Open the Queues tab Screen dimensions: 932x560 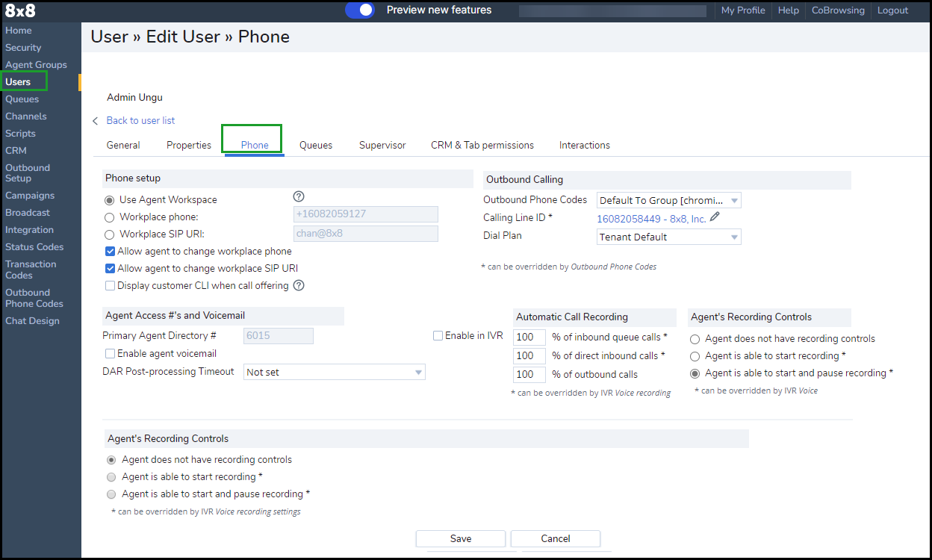click(x=316, y=146)
